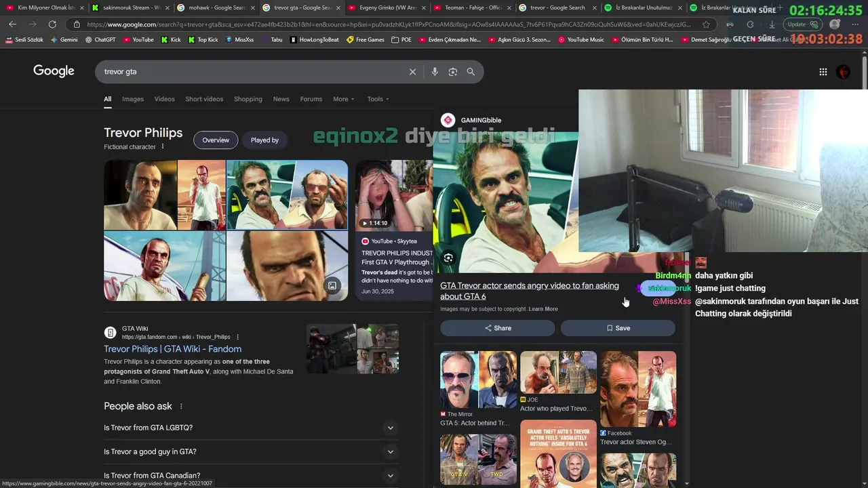868x488 pixels.
Task: Open The Mirror Trevor actor thumbnail
Action: pyautogui.click(x=478, y=380)
